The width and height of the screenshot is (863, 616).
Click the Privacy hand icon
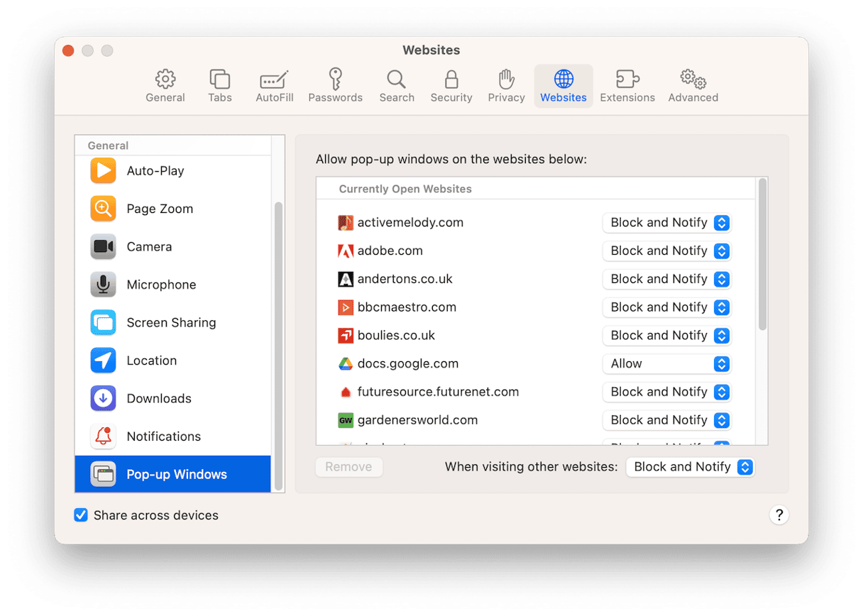(x=506, y=79)
